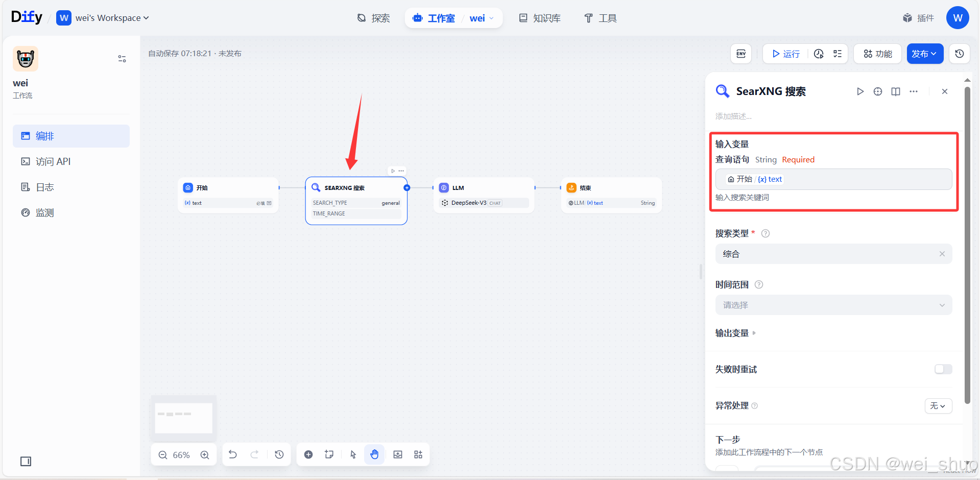The height and width of the screenshot is (480, 980).
Task: Select pointer mode tool
Action: pyautogui.click(x=353, y=454)
